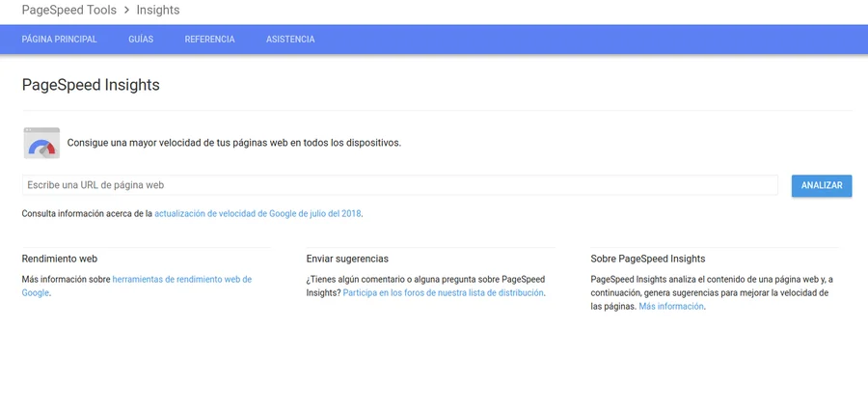The image size is (868, 410).
Task: Click the Sobre PageSpeed Insights heading
Action: pos(647,259)
